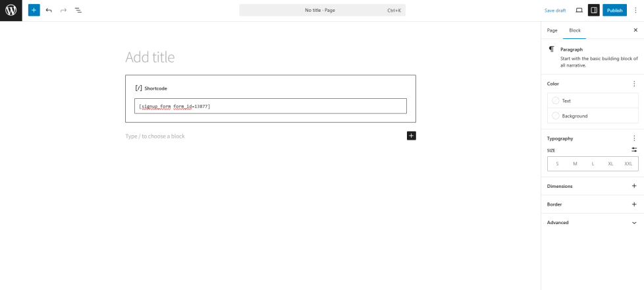Undo the last change
The height and width of the screenshot is (290, 644).
tap(49, 11)
